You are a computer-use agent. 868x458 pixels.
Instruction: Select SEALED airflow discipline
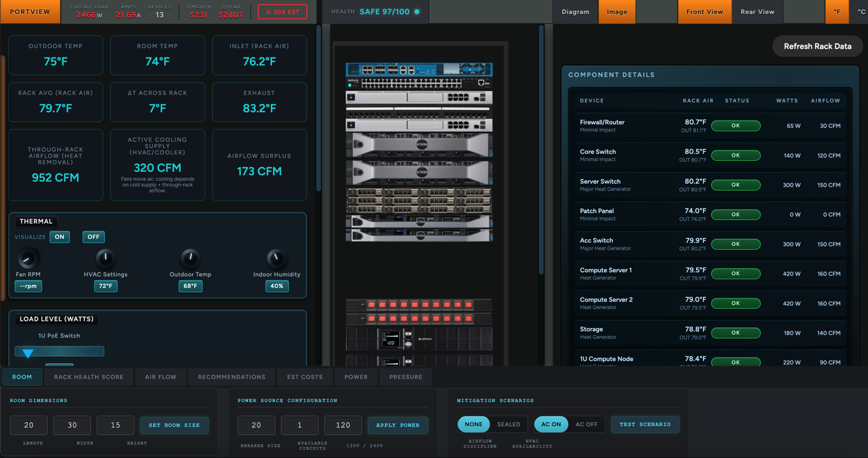509,424
